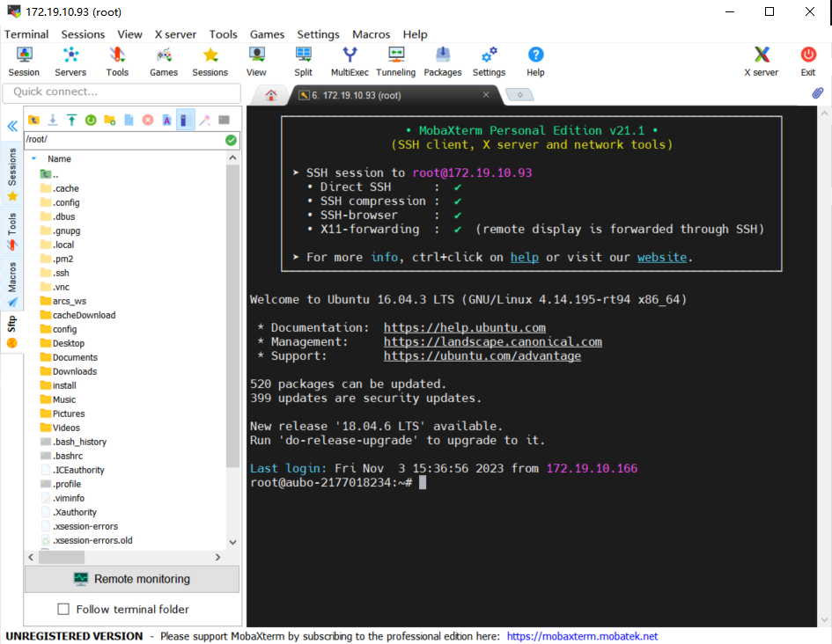Open the https://help.ubuntu.com link

464,327
